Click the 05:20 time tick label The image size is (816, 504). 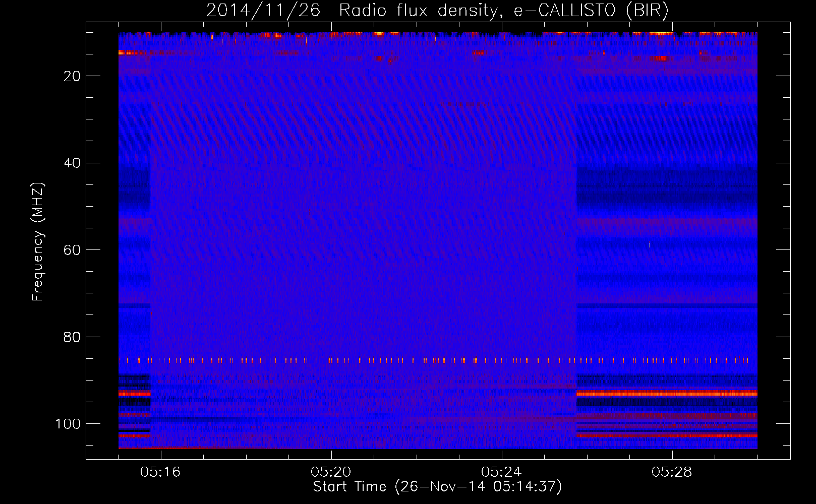(x=331, y=472)
